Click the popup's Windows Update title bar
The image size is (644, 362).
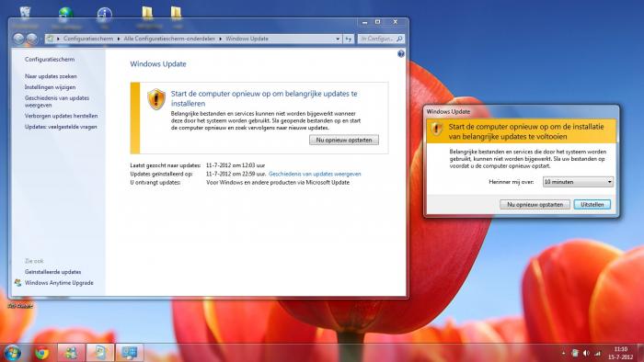[x=522, y=111]
